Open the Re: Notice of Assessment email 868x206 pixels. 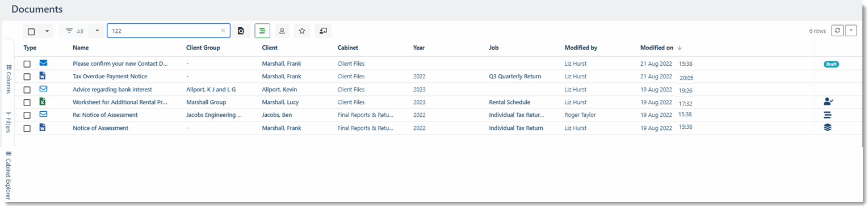point(105,115)
